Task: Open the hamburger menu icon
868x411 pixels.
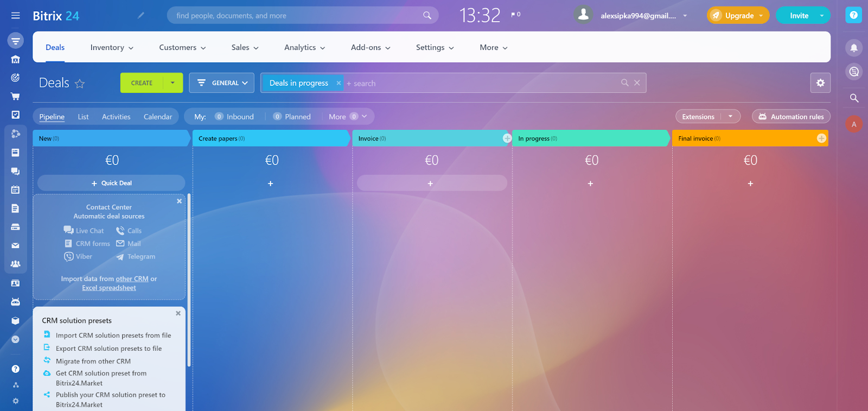Action: [15, 16]
